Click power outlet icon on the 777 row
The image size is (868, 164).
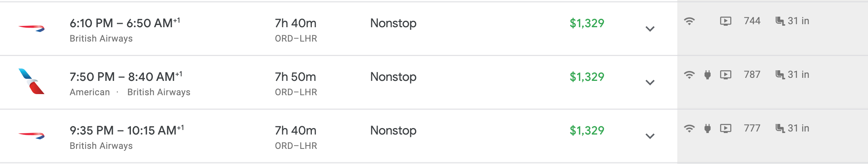point(707,128)
